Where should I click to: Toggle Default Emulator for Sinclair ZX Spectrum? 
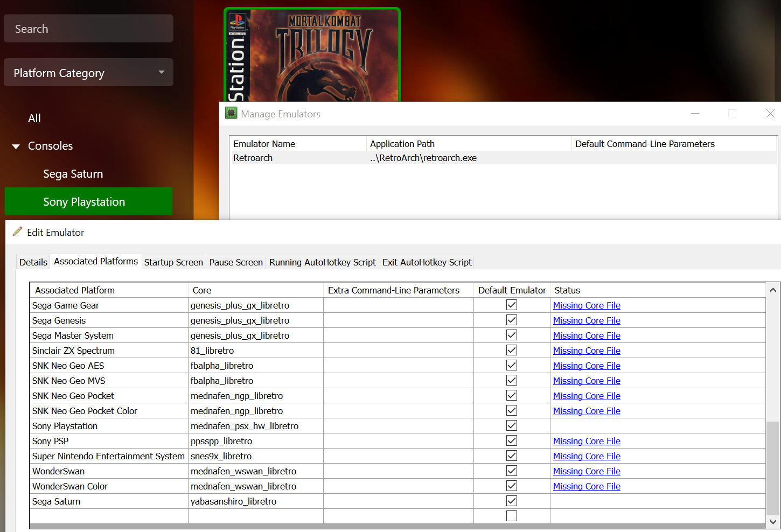(512, 350)
